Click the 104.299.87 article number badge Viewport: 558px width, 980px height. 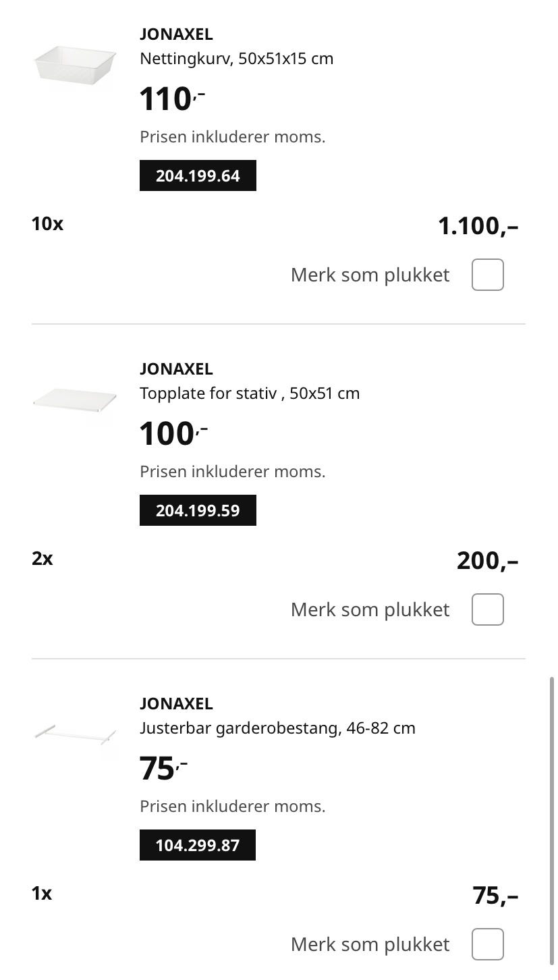[x=198, y=845]
